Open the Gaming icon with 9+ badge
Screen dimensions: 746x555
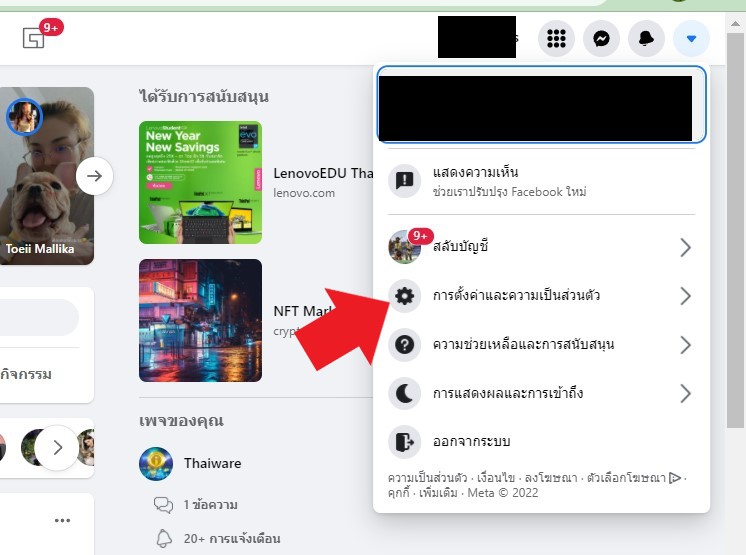pos(34,37)
